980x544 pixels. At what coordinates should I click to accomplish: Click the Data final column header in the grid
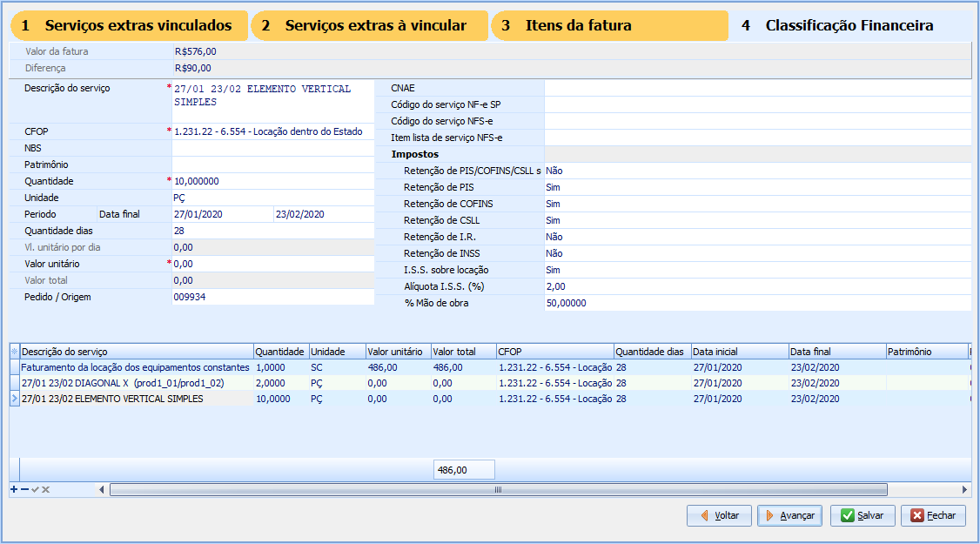pos(837,352)
